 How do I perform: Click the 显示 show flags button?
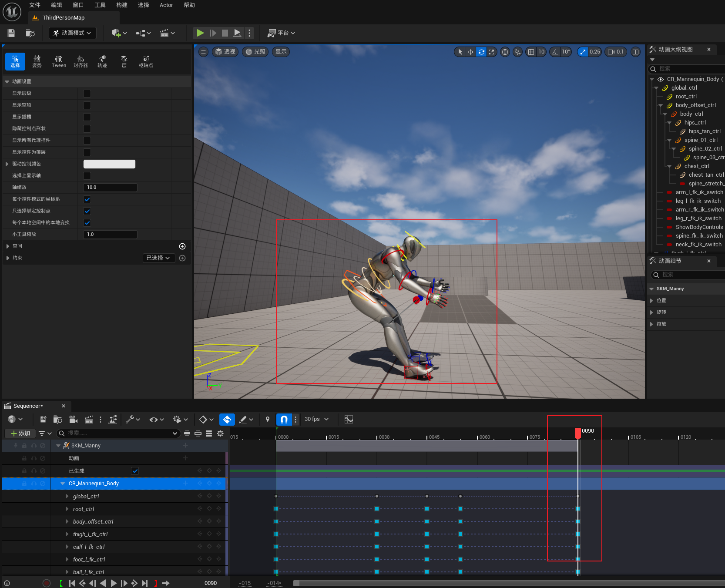point(282,52)
